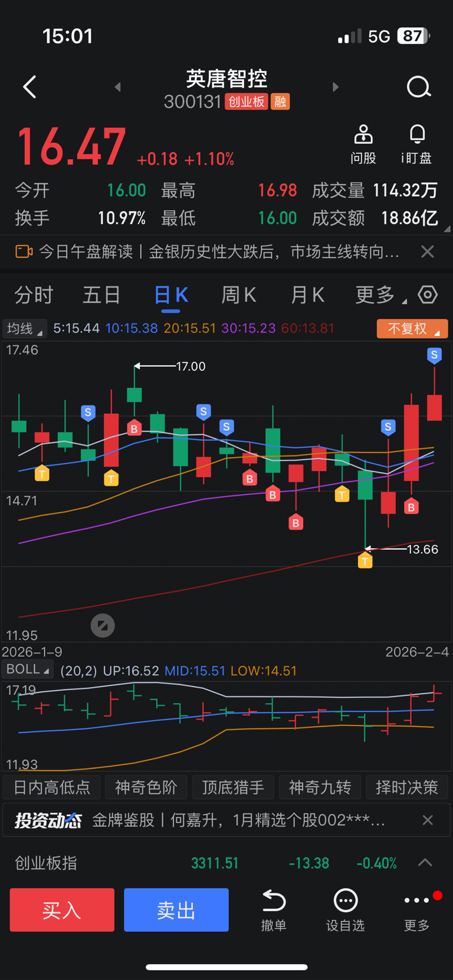Viewport: 453px width, 980px height.
Task: Tap the 买入 buy button
Action: point(62,910)
